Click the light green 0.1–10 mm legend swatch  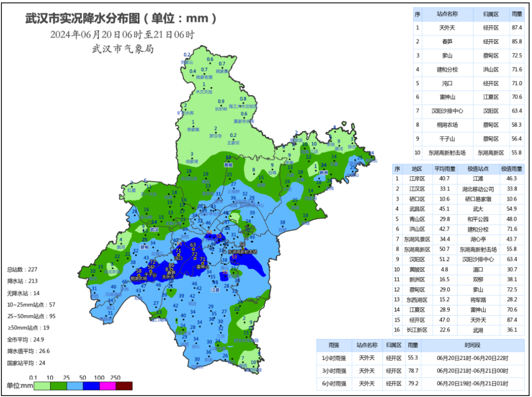coord(41,386)
